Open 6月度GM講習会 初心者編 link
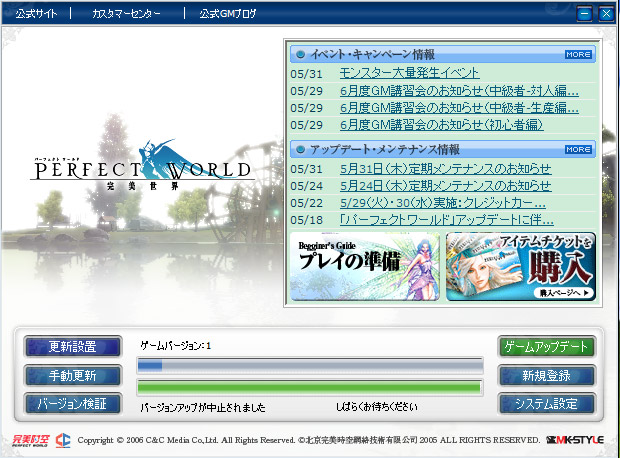The width and height of the screenshot is (620, 458). pyautogui.click(x=441, y=125)
